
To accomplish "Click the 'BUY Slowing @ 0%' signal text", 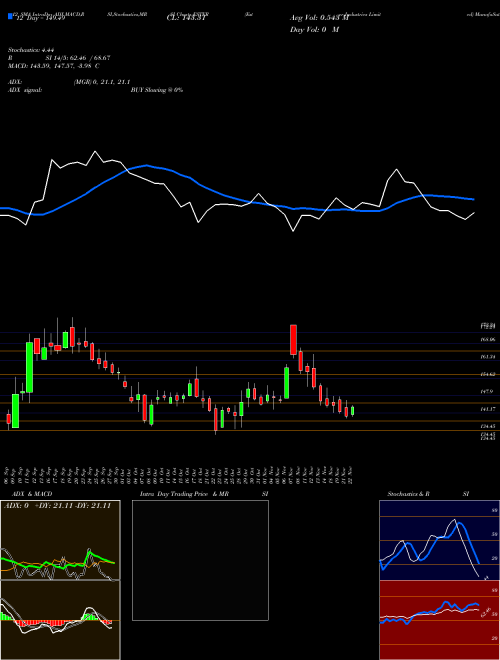I will click(157, 90).
